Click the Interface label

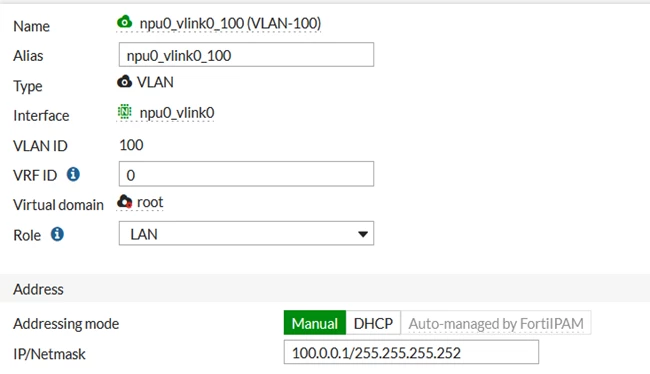coord(41,115)
